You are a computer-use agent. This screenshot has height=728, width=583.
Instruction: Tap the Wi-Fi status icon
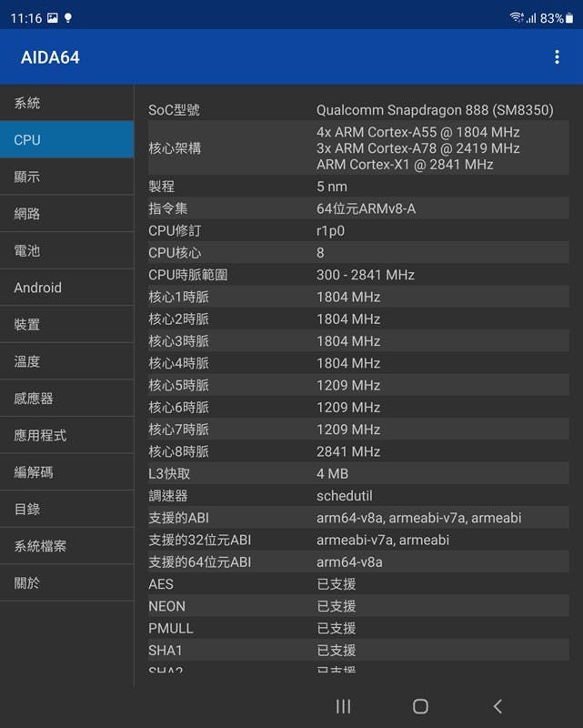tap(517, 17)
